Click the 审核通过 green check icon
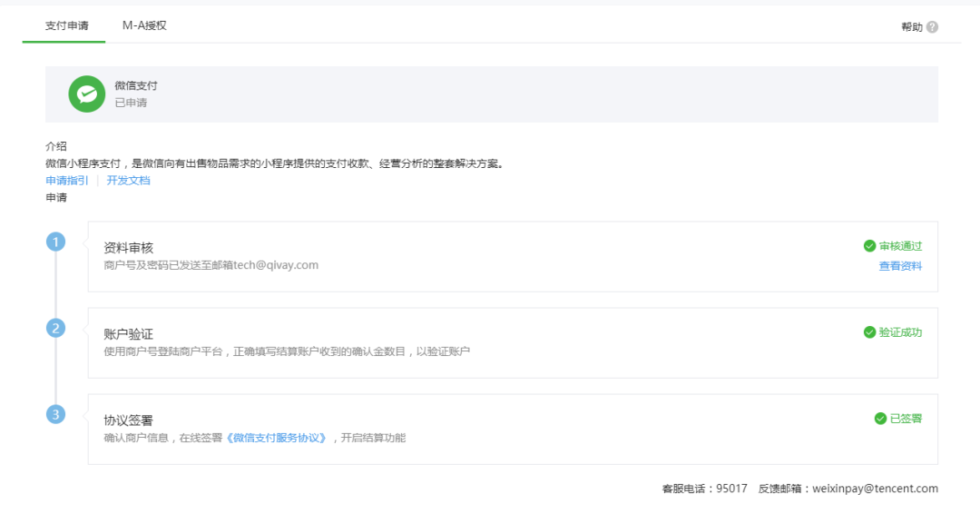 point(869,246)
